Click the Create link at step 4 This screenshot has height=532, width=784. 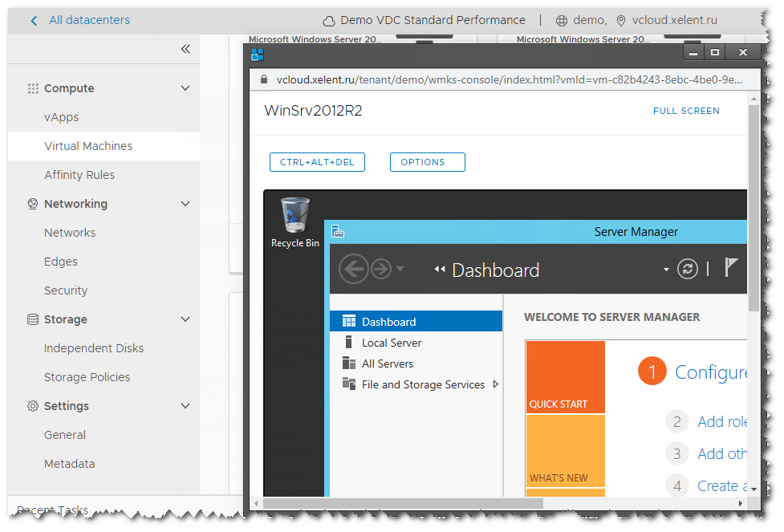tap(722, 485)
